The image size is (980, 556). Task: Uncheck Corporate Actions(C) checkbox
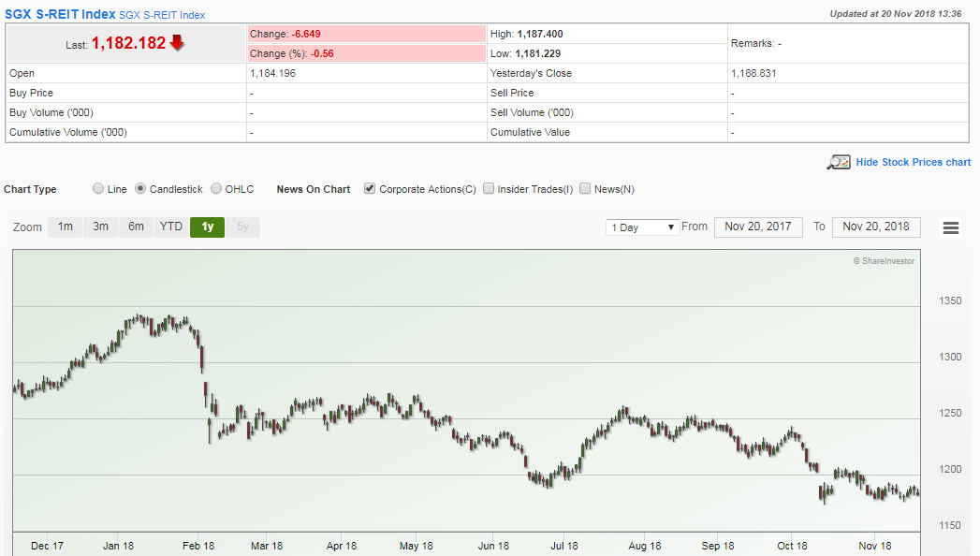point(369,189)
